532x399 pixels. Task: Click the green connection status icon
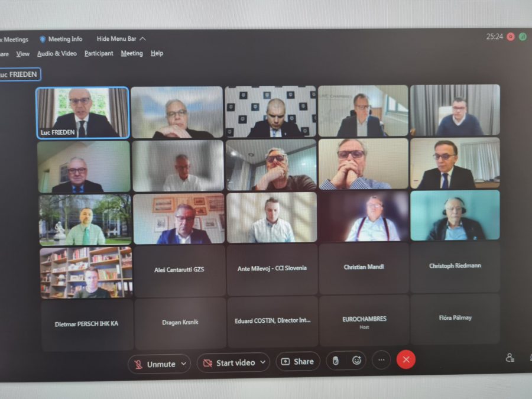pyautogui.click(x=523, y=37)
